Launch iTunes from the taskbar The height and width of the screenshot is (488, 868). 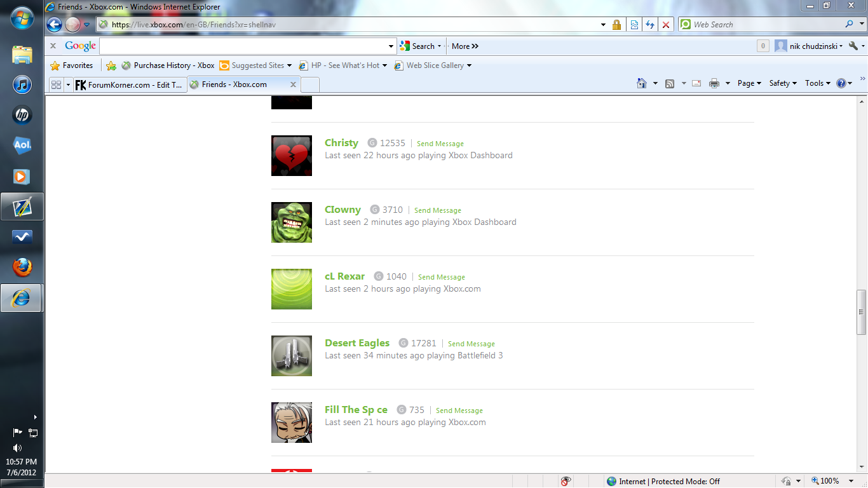pos(22,85)
